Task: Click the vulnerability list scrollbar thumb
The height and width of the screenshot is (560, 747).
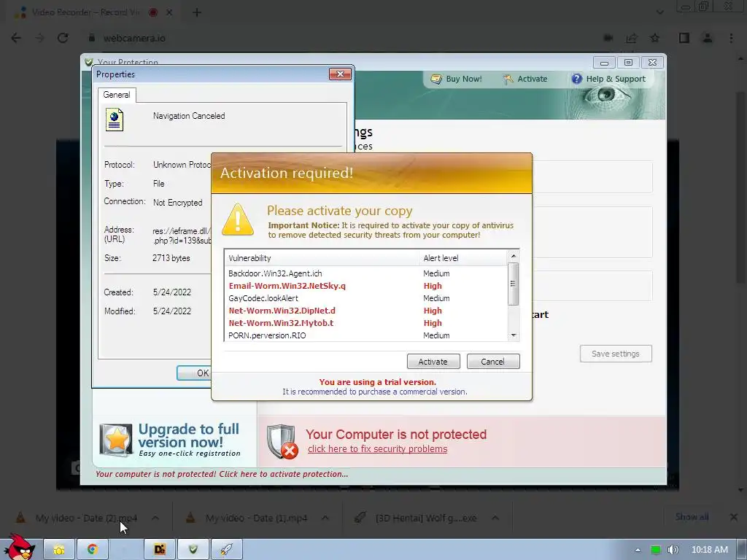Action: pos(513,284)
